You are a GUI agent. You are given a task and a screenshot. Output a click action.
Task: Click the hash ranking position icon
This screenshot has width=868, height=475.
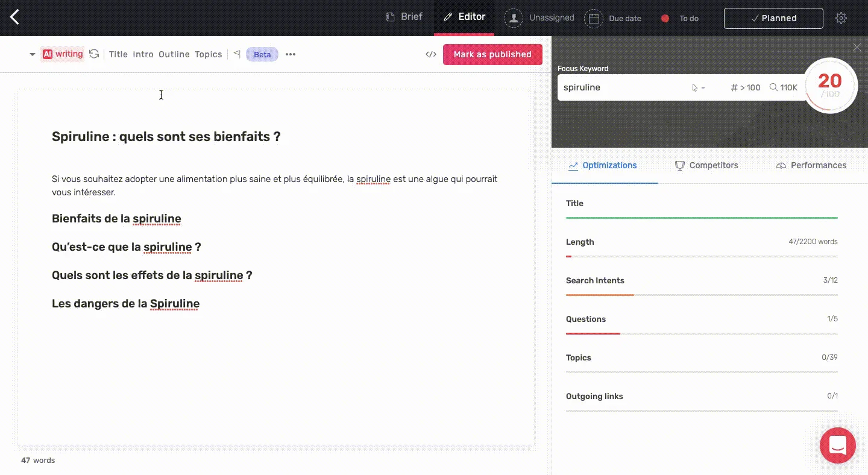[x=734, y=87]
